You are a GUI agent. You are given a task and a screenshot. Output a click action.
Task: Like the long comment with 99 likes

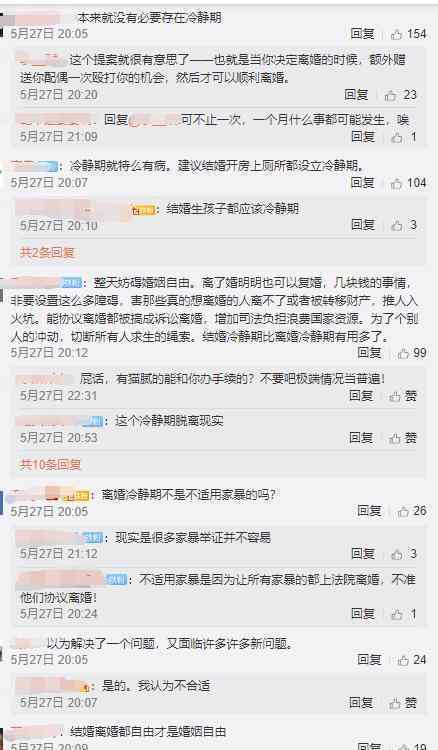(x=403, y=353)
